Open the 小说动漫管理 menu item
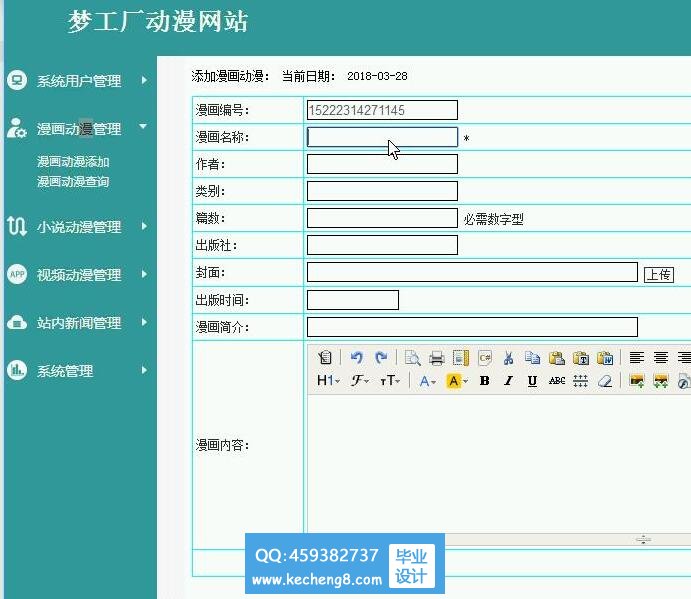This screenshot has width=691, height=599. tap(79, 227)
